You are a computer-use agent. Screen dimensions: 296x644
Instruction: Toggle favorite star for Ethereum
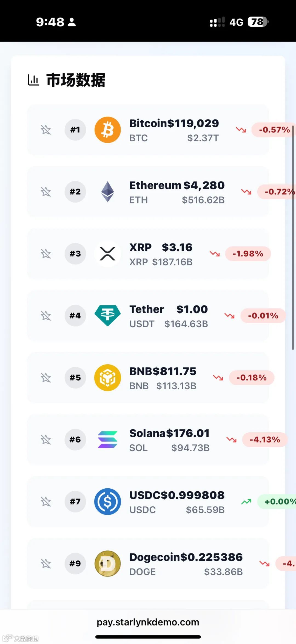[46, 192]
